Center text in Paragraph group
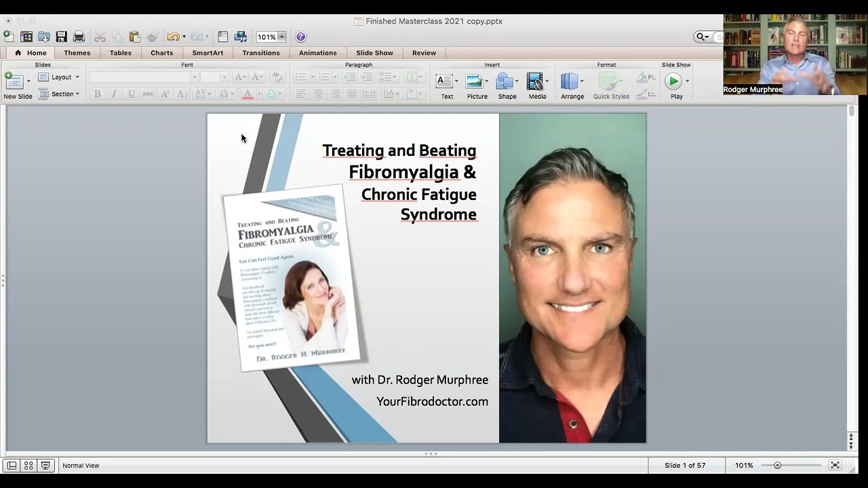Screen dimensions: 868x488 point(317,94)
